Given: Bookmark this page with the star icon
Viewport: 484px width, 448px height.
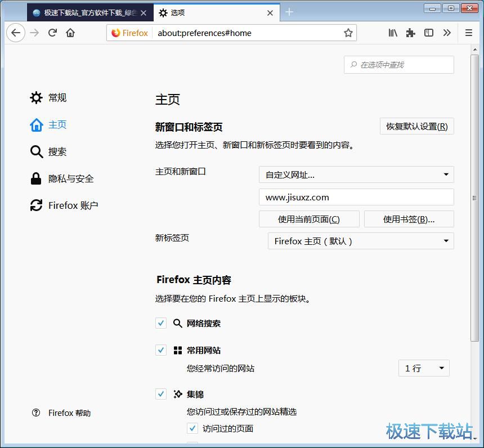Looking at the screenshot, I should [x=348, y=33].
